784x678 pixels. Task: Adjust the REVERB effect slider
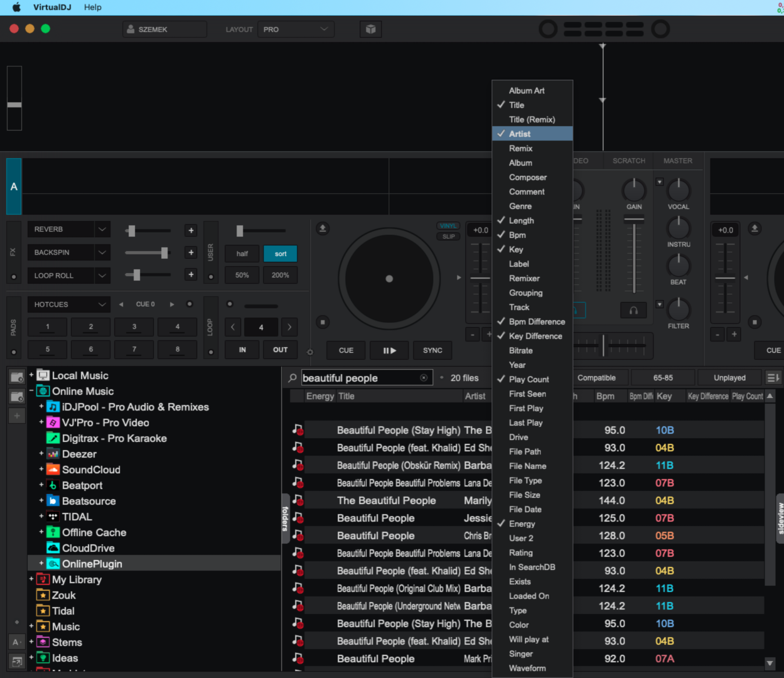[131, 230]
